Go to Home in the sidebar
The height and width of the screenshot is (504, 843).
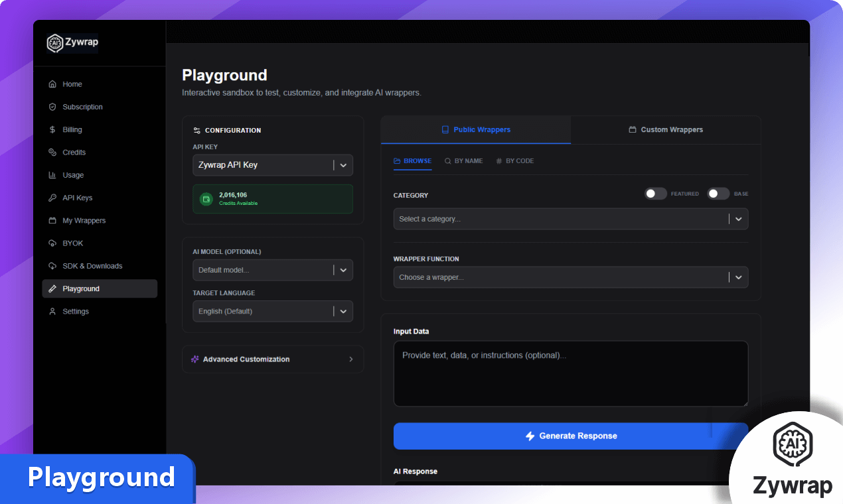(x=100, y=84)
